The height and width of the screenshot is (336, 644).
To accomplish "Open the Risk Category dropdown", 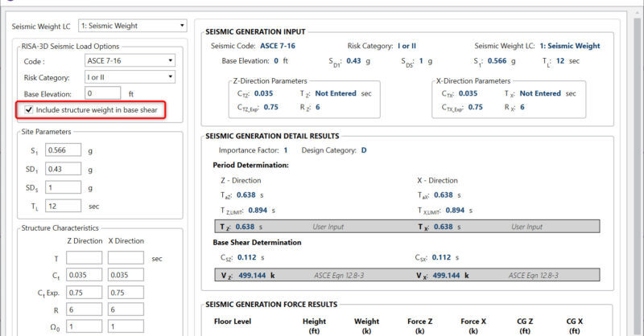I will tap(130, 77).
